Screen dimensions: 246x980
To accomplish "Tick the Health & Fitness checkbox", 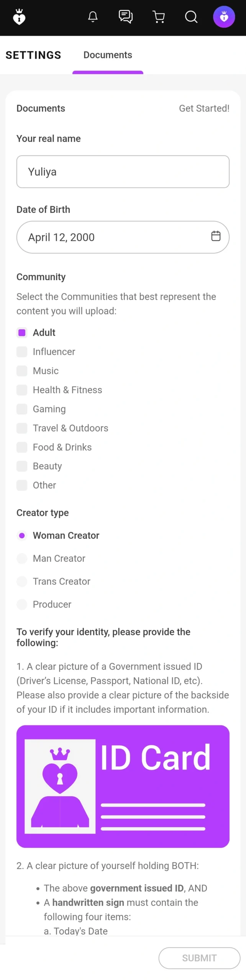I will pyautogui.click(x=22, y=390).
